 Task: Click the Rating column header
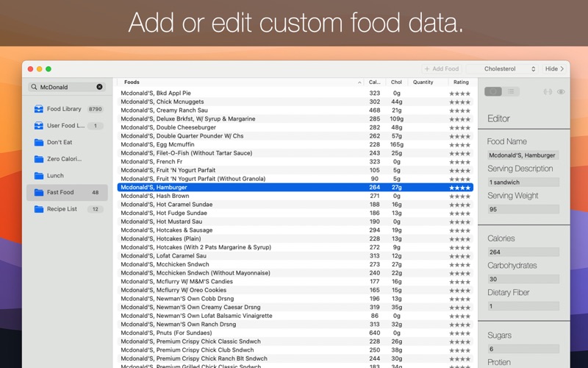[461, 82]
